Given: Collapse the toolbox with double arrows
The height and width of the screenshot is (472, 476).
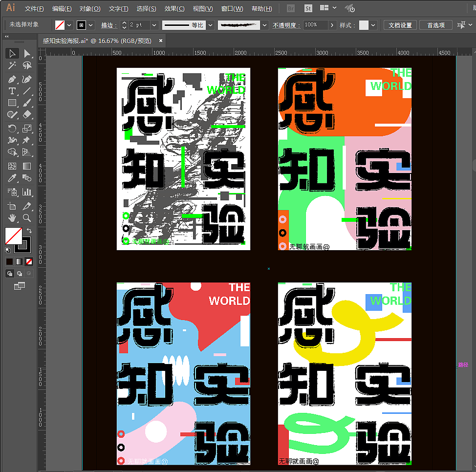Looking at the screenshot, I should click(7, 37).
